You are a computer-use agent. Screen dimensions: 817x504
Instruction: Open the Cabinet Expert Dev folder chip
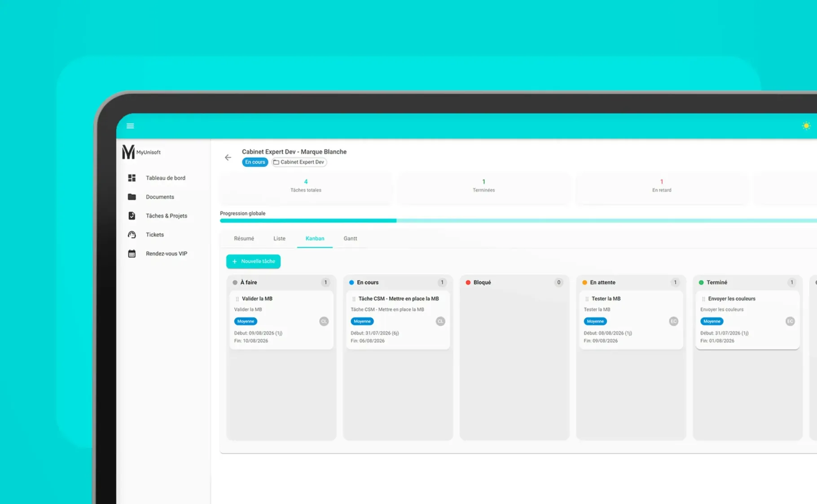tap(299, 162)
